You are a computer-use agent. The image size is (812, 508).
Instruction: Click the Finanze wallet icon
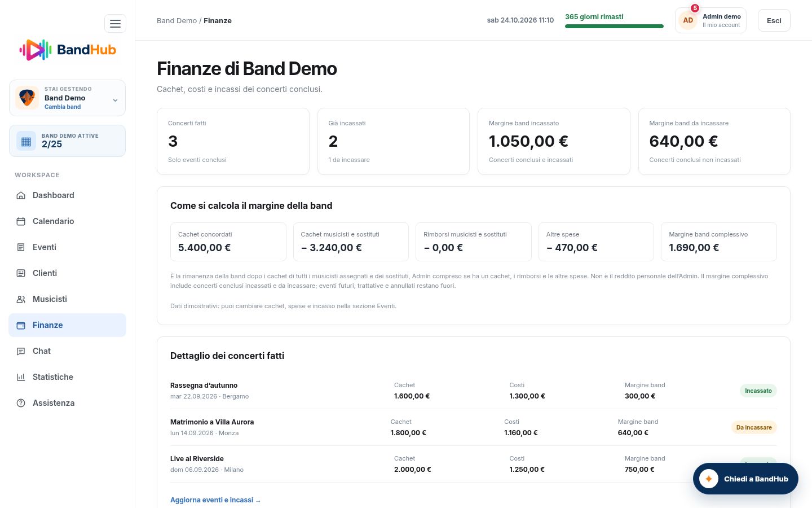(x=21, y=325)
